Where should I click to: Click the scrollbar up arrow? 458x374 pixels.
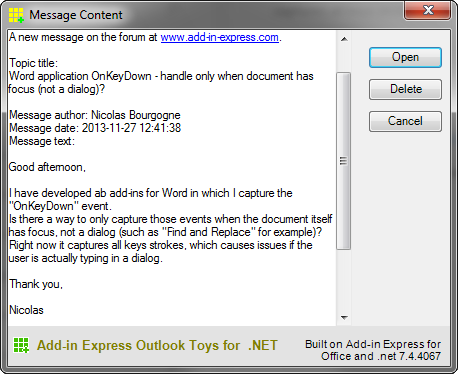pyautogui.click(x=344, y=39)
